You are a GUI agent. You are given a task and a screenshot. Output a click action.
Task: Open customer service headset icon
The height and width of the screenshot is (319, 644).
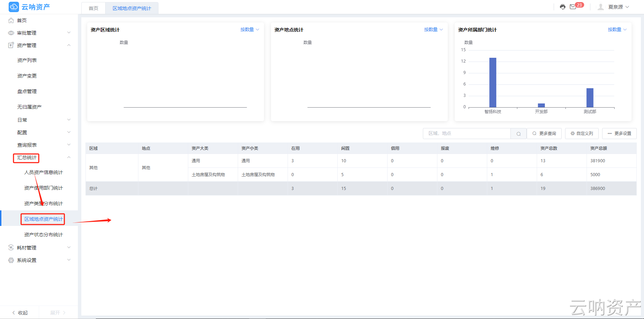point(563,7)
